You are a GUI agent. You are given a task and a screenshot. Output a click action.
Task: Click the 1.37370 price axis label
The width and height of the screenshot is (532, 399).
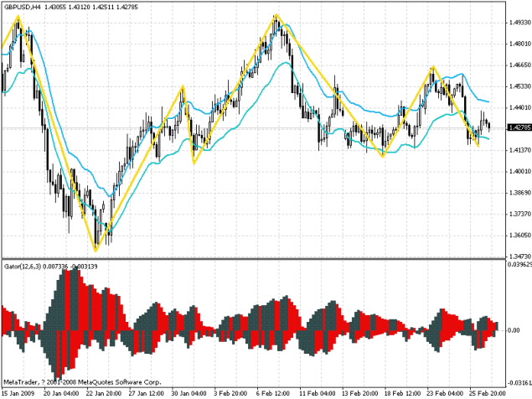click(519, 214)
